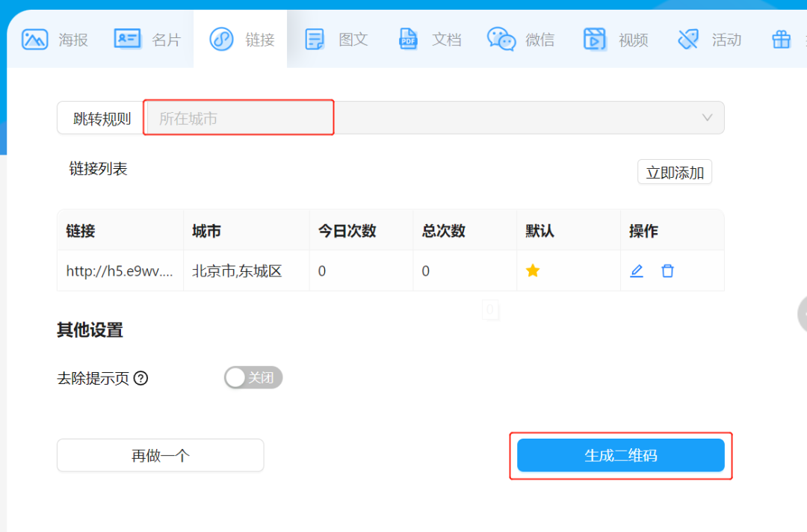Image resolution: width=807 pixels, height=532 pixels.
Task: Click the help question mark beside 去除提示页
Action: 140,378
